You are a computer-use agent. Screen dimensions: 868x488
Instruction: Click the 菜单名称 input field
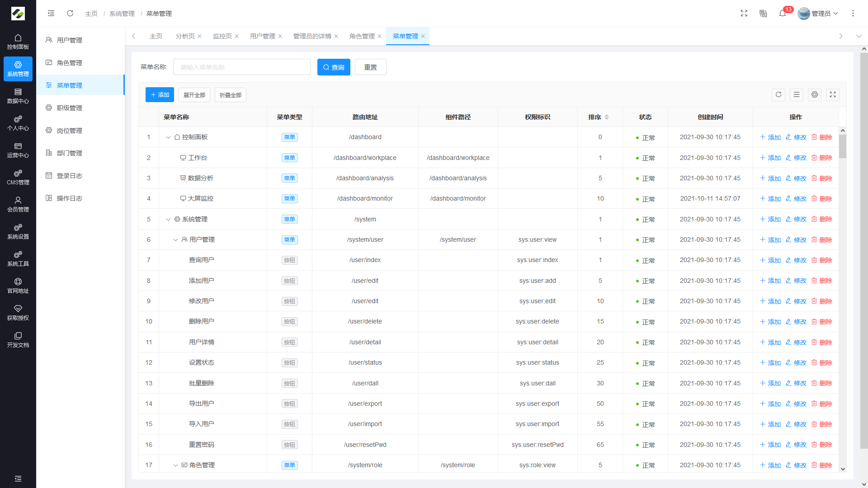[241, 67]
